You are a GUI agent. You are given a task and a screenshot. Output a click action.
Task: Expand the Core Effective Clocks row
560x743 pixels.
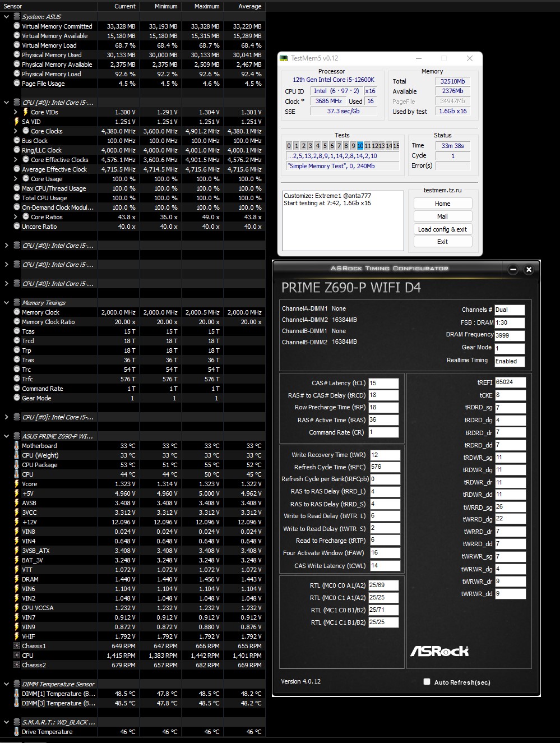point(16,160)
